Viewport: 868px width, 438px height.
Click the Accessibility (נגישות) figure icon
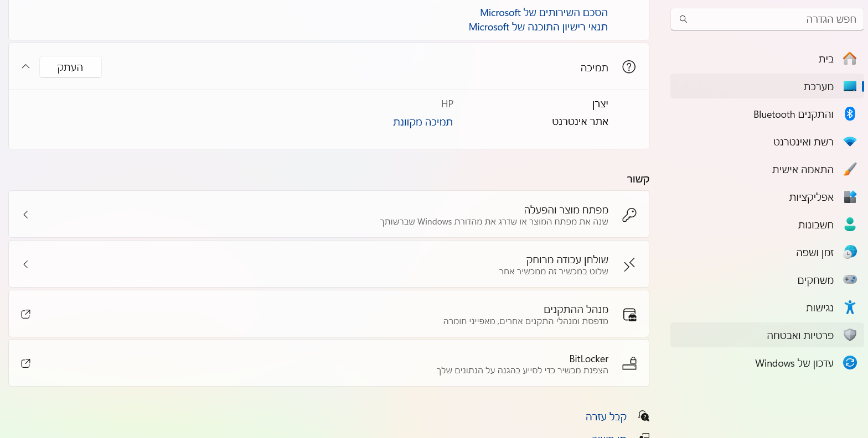click(850, 307)
